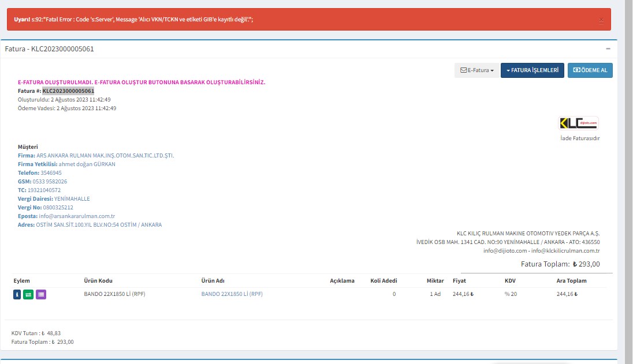Dismiss the red fatal error alert

[601, 20]
